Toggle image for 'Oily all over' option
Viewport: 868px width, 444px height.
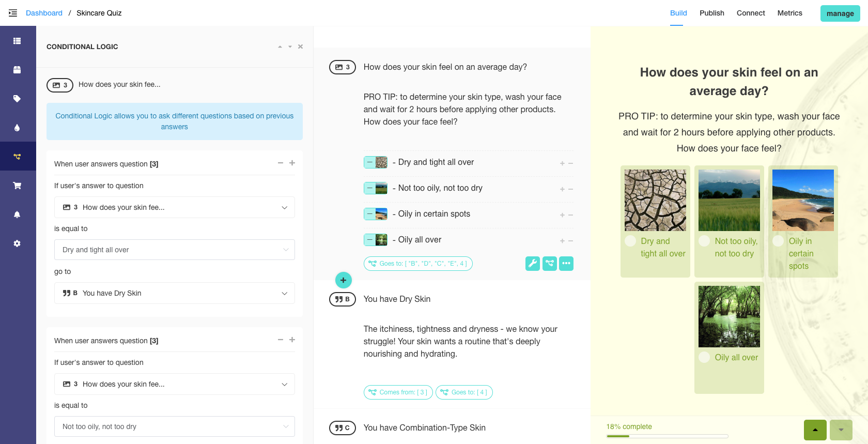[x=376, y=240]
